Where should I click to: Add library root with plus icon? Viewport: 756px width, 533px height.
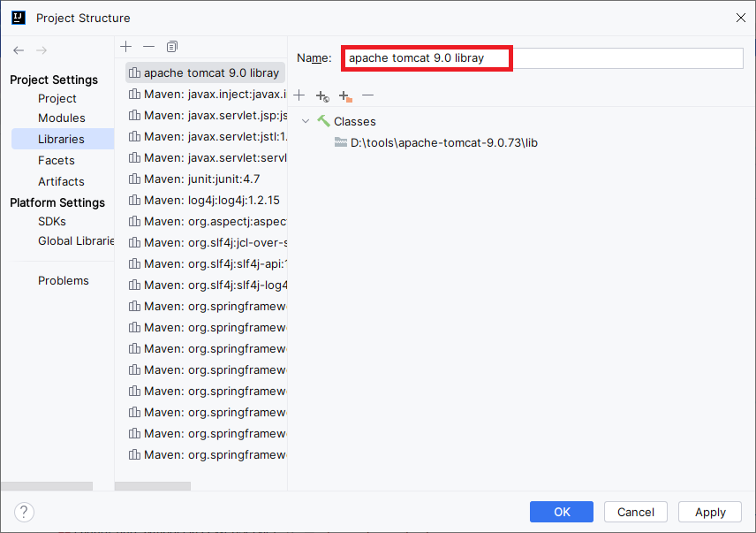(x=299, y=95)
